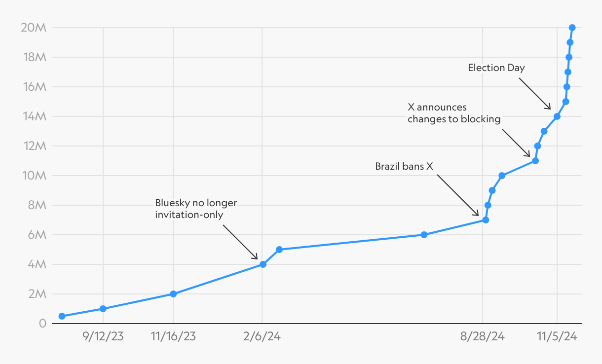Click the Election Day annotation label
602x364 pixels.
[496, 68]
